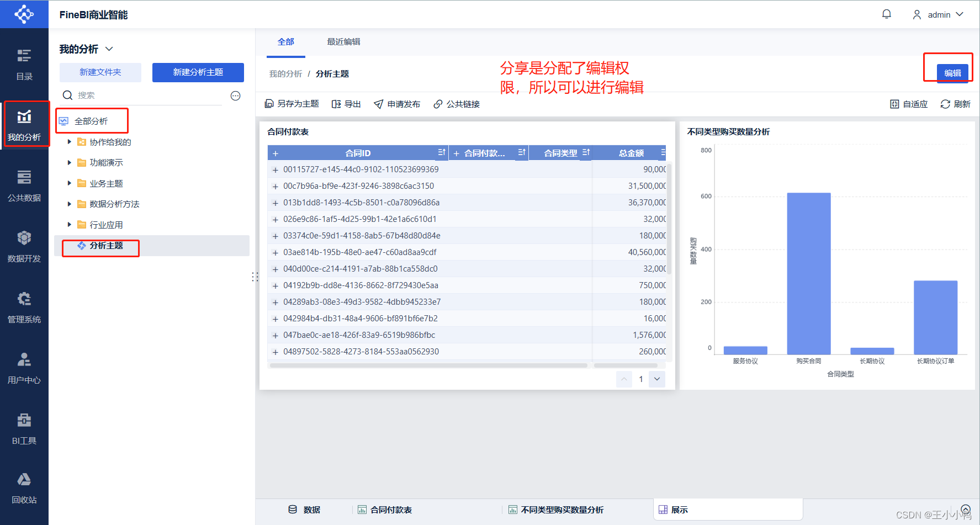Expand the 功能演示 folder
Screen dimensions: 980x525
[69, 162]
